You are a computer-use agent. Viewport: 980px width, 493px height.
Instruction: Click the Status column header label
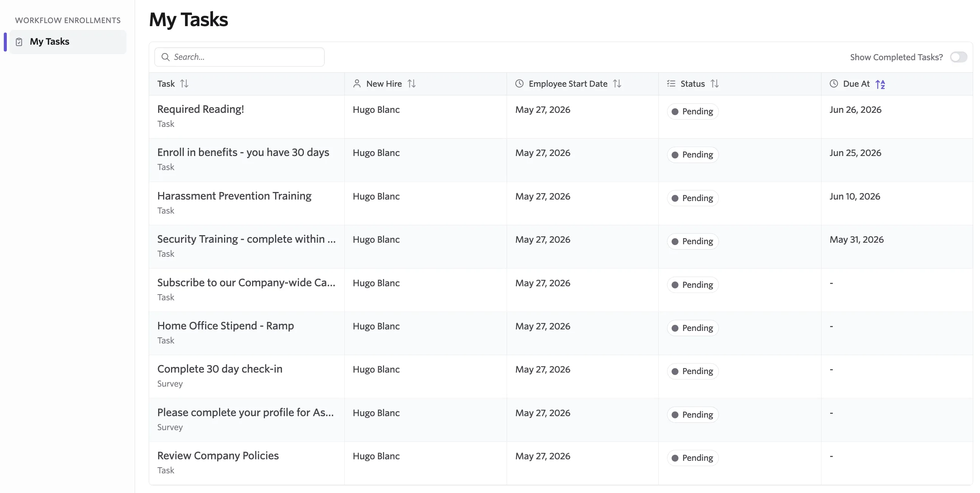click(x=692, y=84)
